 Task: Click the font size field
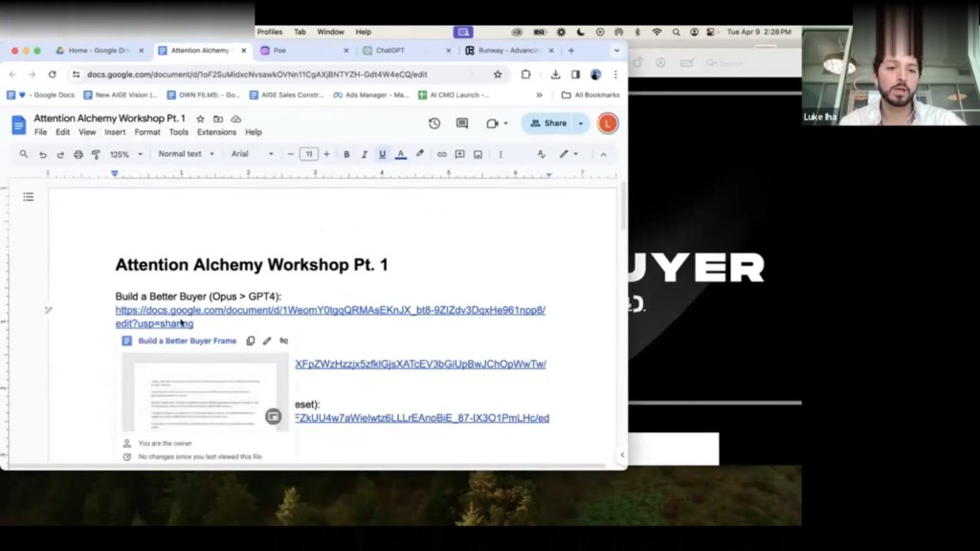[x=309, y=154]
